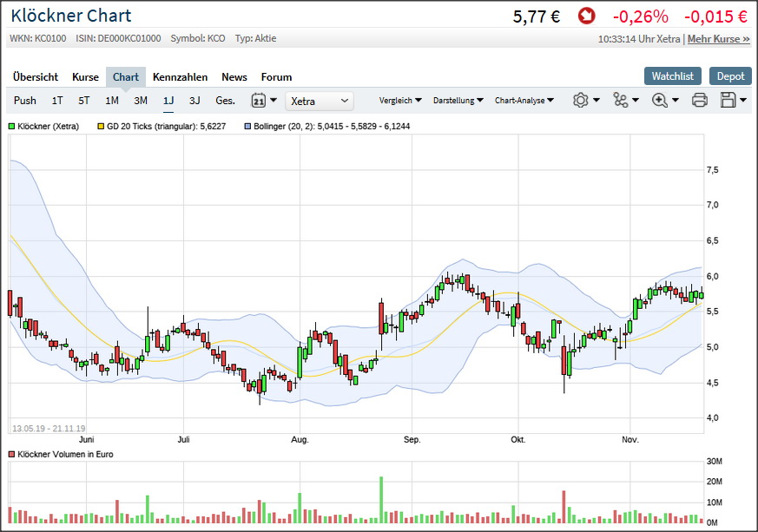This screenshot has height=532, width=758.
Task: Click the red price trend arrow icon
Action: point(586,16)
